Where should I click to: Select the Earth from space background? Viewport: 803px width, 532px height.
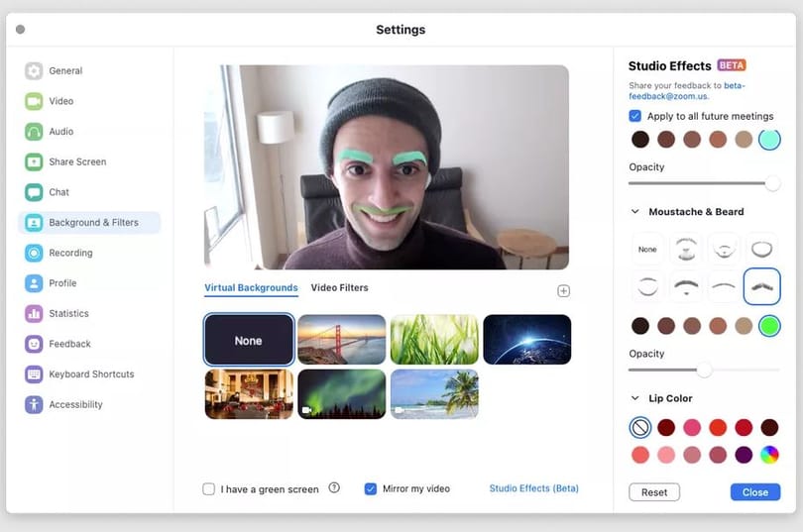527,340
